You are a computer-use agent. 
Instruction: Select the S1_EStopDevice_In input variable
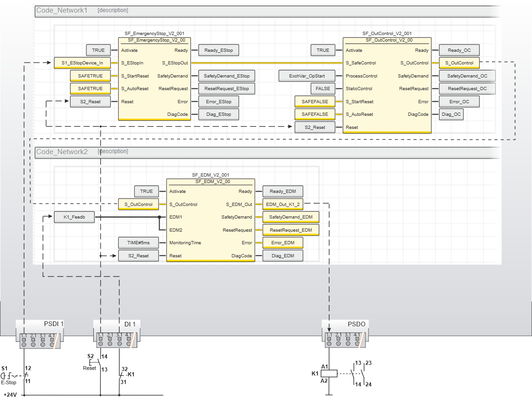pos(82,63)
